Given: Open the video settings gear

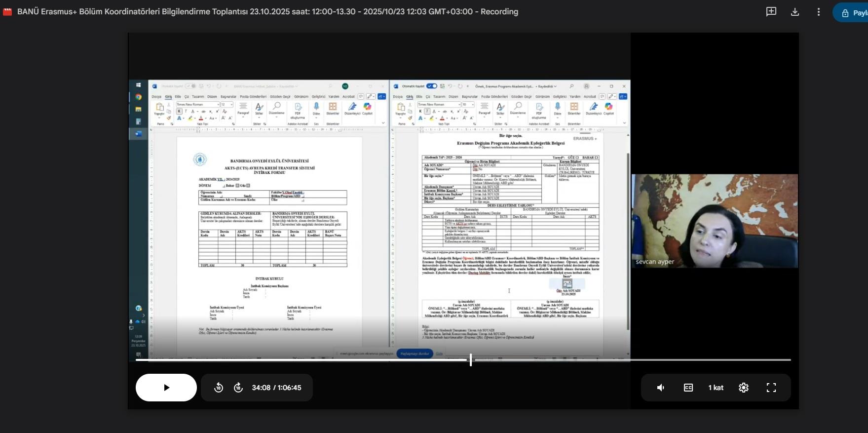Looking at the screenshot, I should click(744, 388).
